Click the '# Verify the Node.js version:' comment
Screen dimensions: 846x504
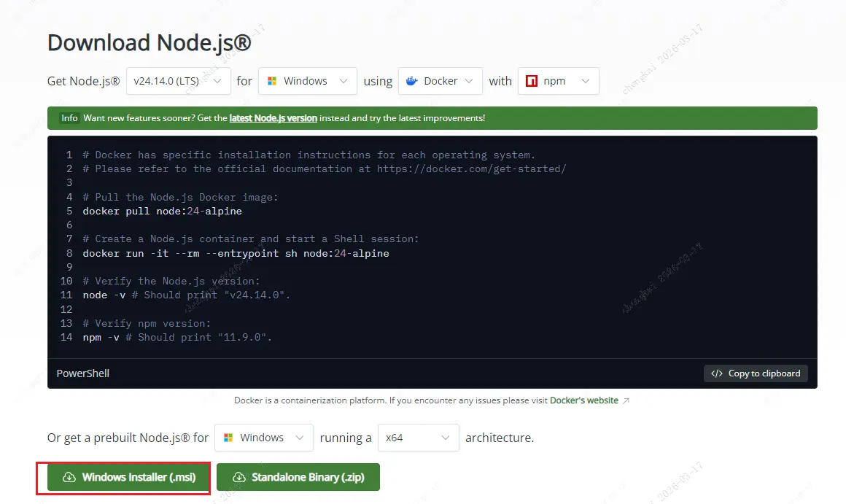tap(171, 281)
